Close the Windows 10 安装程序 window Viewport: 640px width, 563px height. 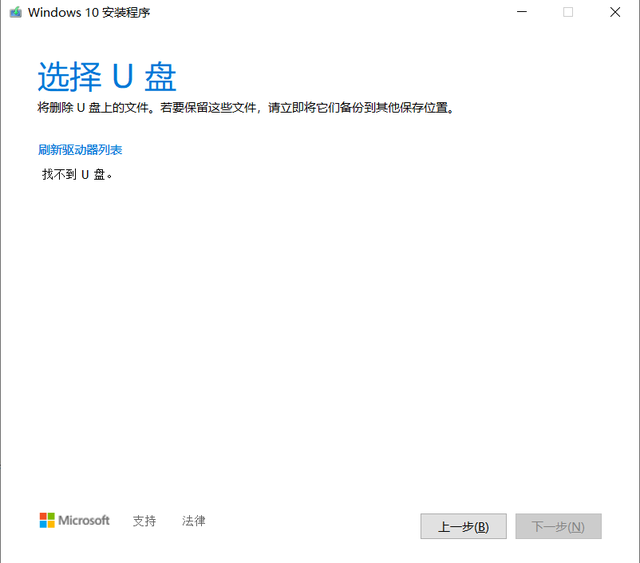[615, 12]
